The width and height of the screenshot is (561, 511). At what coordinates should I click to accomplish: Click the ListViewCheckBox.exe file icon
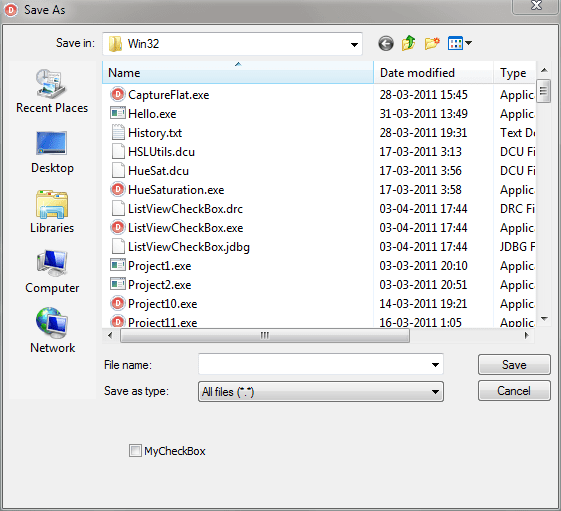(118, 227)
